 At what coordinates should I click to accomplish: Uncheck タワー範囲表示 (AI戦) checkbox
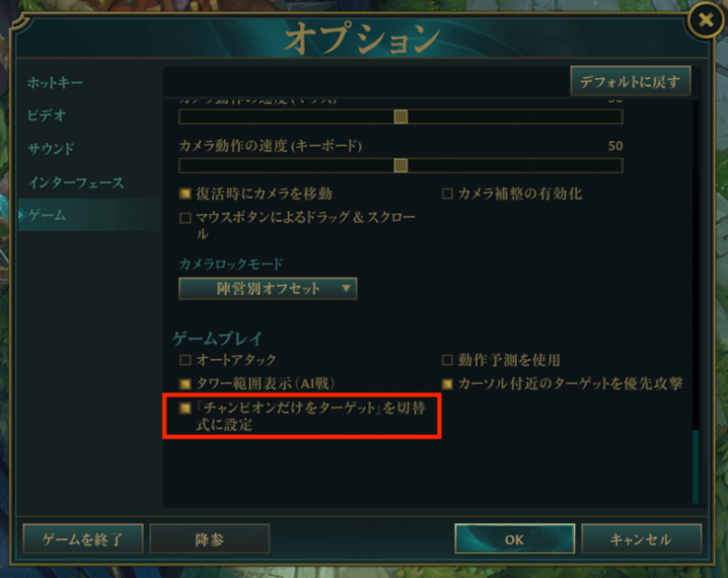pyautogui.click(x=186, y=383)
